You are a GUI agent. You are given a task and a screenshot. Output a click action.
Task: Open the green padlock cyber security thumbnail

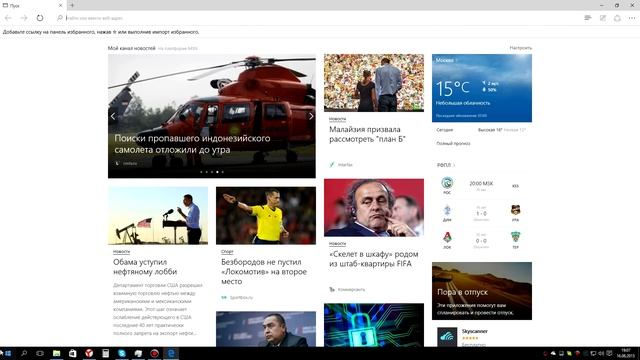tap(374, 325)
